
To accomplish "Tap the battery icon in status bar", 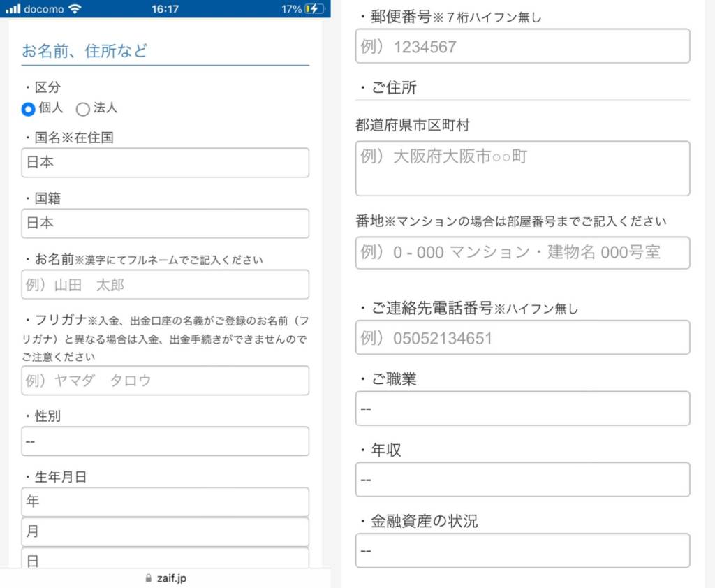I will pos(315,9).
